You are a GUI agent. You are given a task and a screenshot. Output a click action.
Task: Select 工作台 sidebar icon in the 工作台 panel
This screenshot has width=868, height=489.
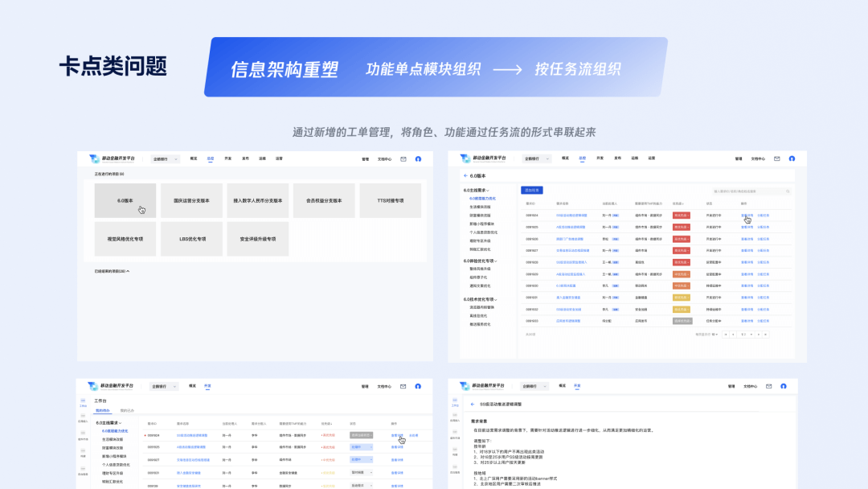[83, 402]
